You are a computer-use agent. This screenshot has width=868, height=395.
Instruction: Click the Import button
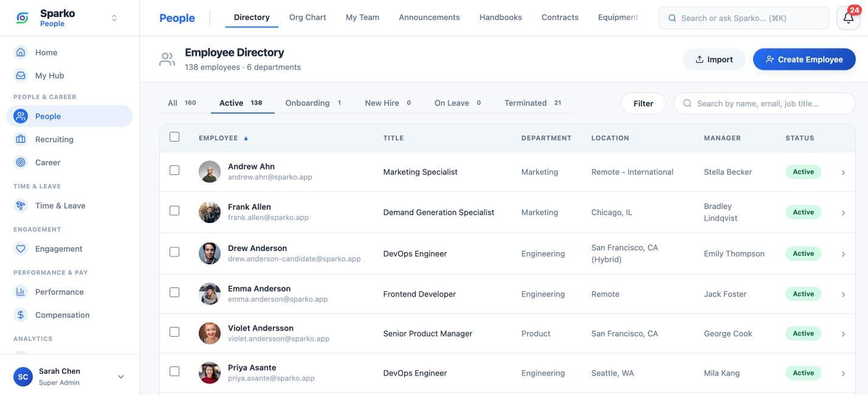714,59
